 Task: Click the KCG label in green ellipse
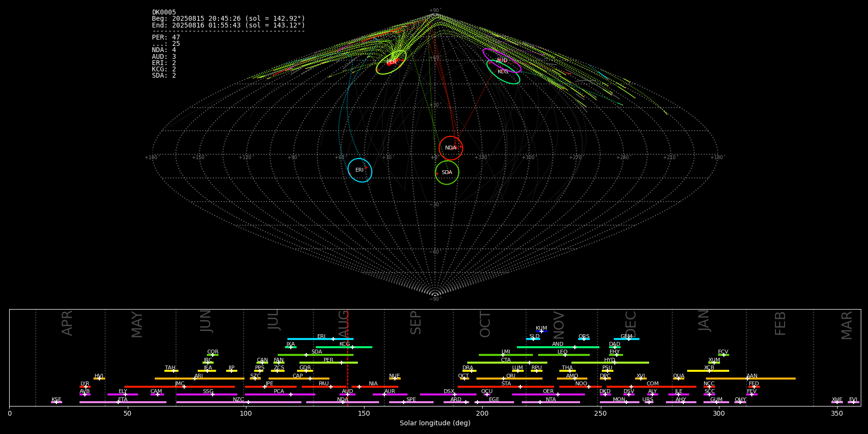503,71
